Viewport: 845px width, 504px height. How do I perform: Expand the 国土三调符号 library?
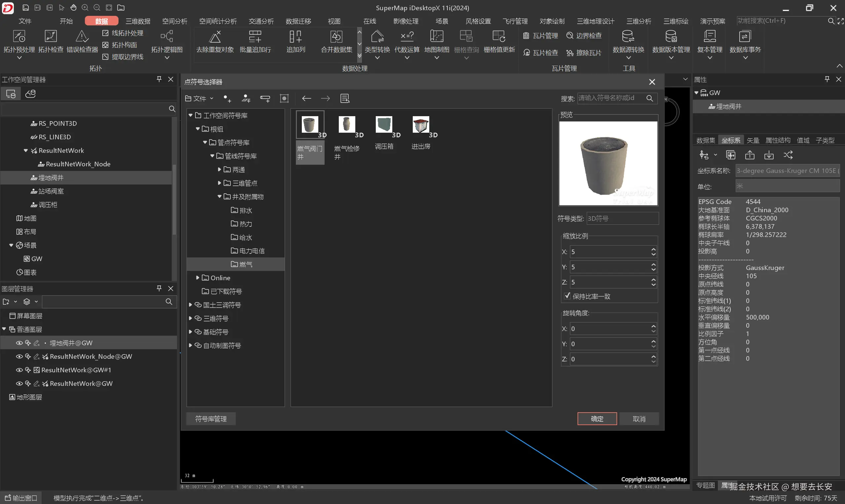[191, 305]
